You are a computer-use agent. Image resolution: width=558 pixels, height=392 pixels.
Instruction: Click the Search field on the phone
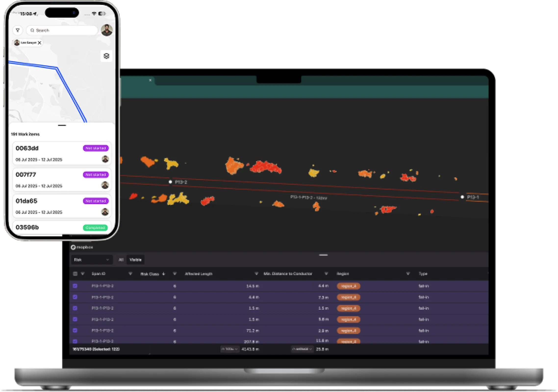[63, 30]
